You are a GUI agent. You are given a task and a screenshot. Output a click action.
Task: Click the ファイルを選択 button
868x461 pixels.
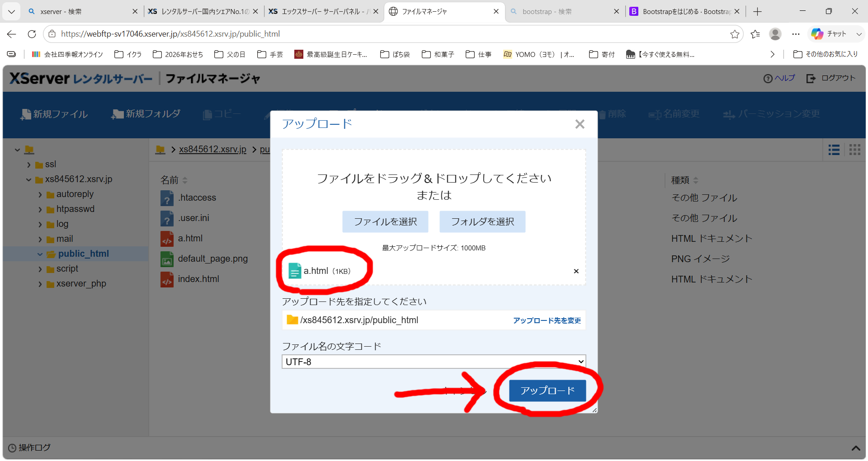click(385, 221)
